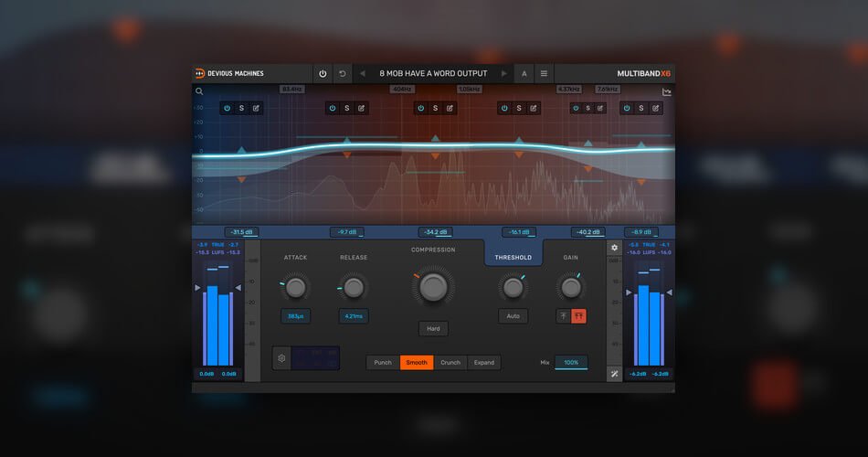Screen dimensions: 868x457
Task: Open the Hard knee dropdown under Compression
Action: point(433,329)
